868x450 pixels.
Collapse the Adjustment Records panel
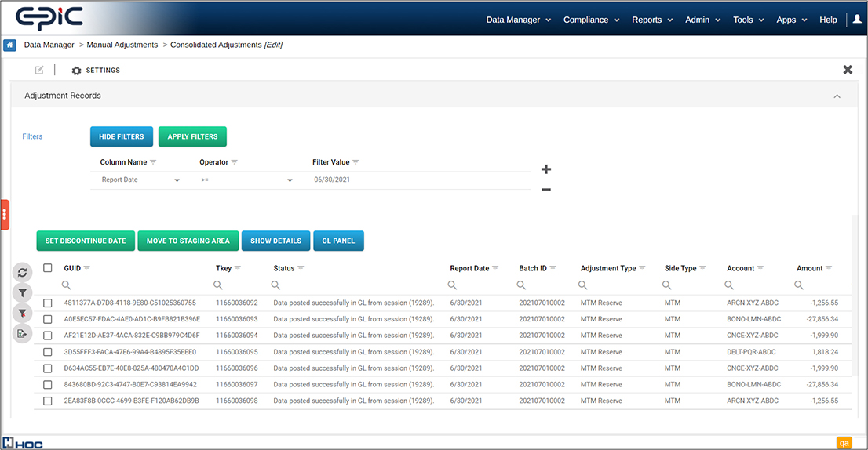click(837, 96)
